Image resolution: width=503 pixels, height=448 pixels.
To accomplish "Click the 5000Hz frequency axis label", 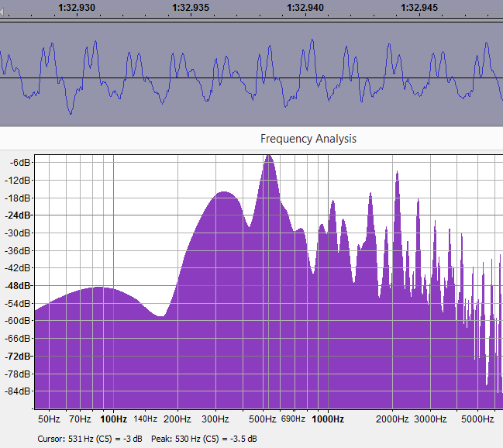I will coord(477,419).
